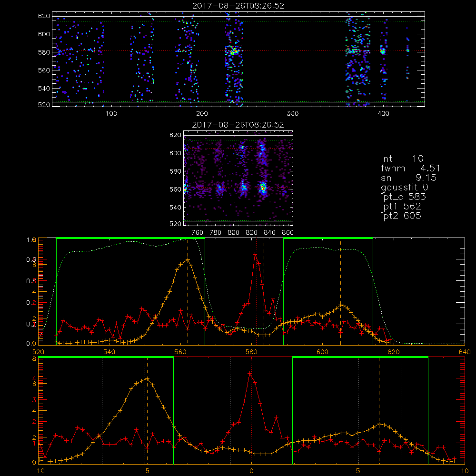Click the middle image's timestamp title
The height and width of the screenshot is (476, 476).
(238, 125)
